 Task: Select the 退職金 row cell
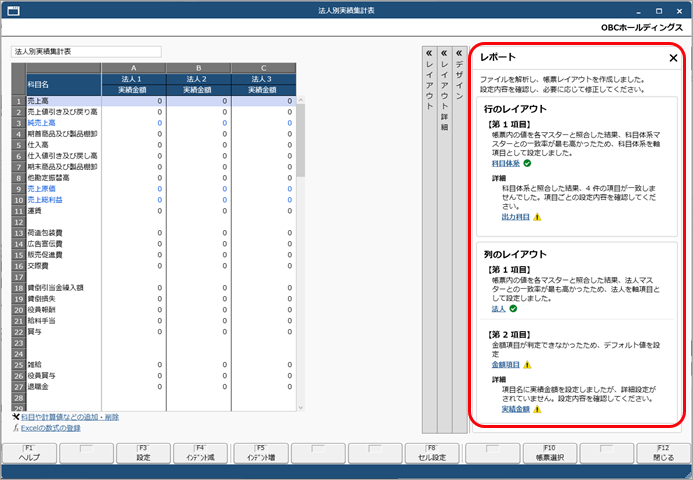(x=64, y=387)
